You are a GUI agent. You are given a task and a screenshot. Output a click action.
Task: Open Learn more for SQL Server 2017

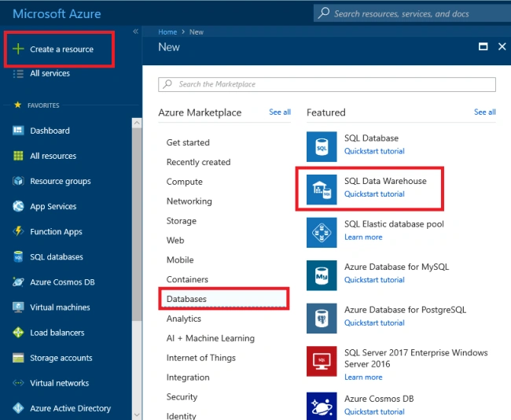pyautogui.click(x=363, y=377)
